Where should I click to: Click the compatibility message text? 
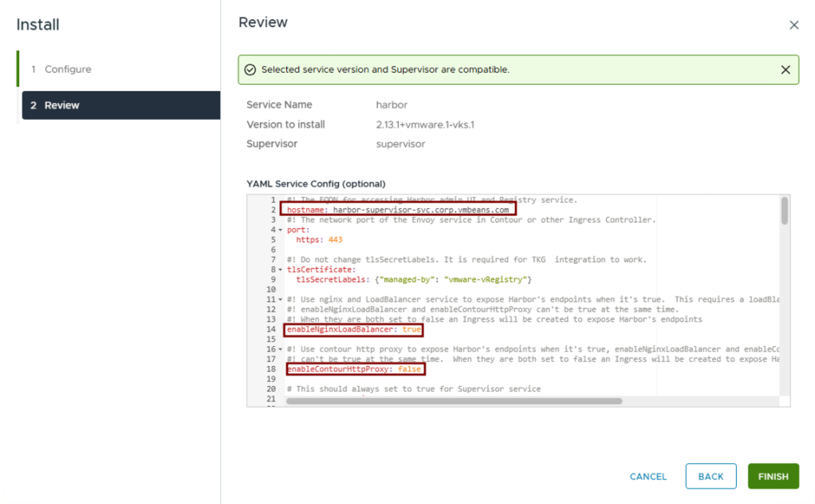click(385, 69)
